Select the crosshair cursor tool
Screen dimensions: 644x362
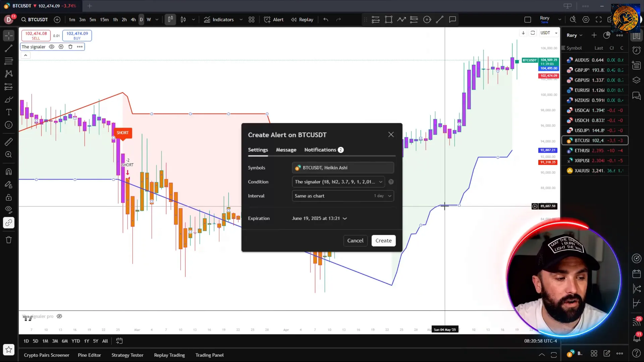click(9, 36)
